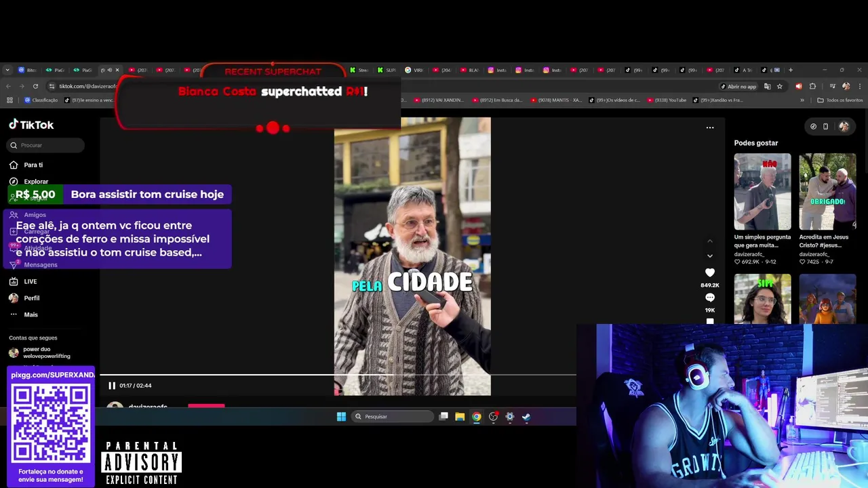
Task: View site info icon beside the URL
Action: pyautogui.click(x=52, y=86)
